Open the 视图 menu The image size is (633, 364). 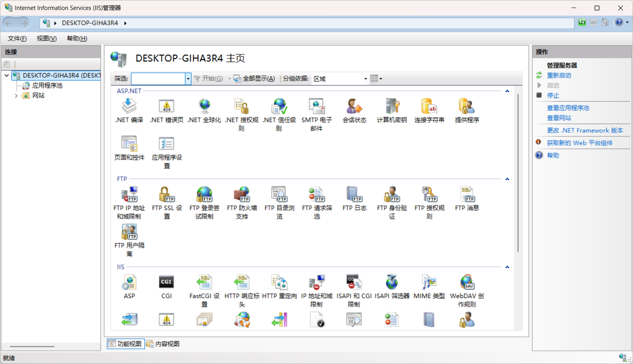tap(47, 38)
